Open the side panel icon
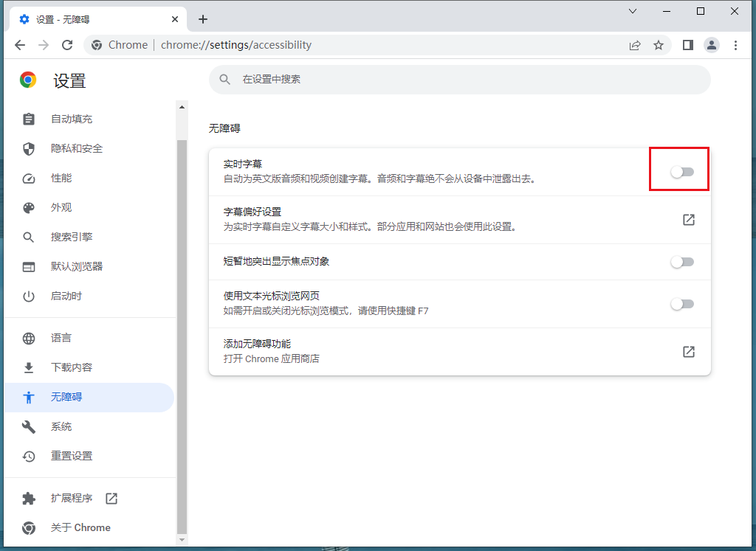The height and width of the screenshot is (551, 756). point(688,45)
